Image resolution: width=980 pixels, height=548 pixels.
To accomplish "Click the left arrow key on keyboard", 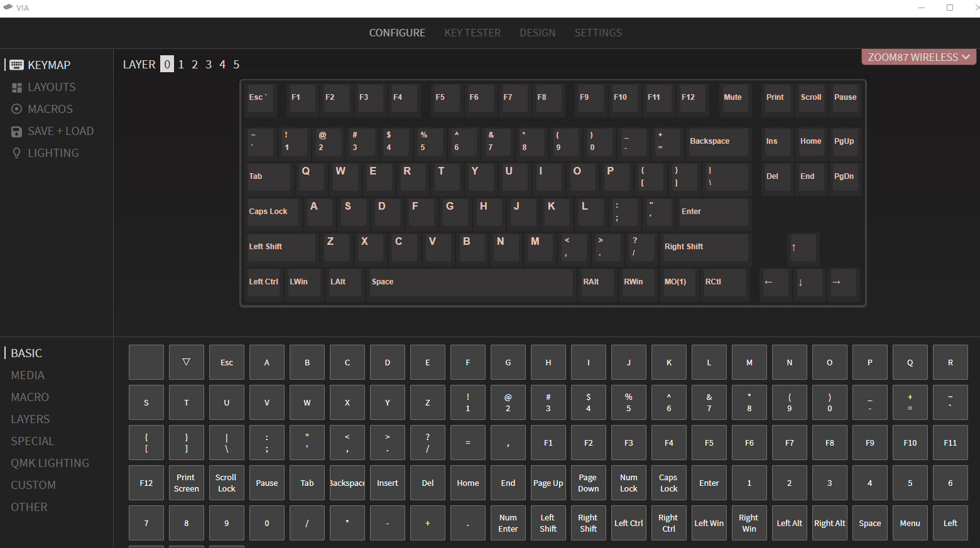I will pyautogui.click(x=773, y=282).
